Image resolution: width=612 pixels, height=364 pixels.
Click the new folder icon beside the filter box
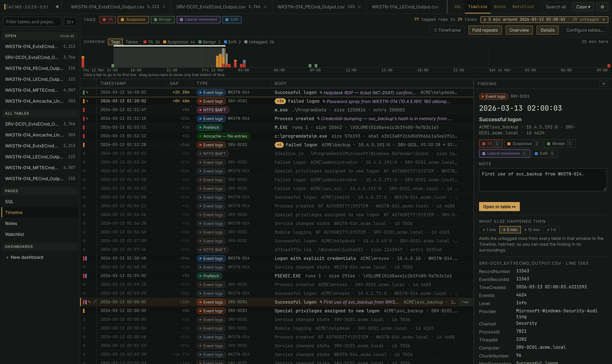[x=70, y=22]
